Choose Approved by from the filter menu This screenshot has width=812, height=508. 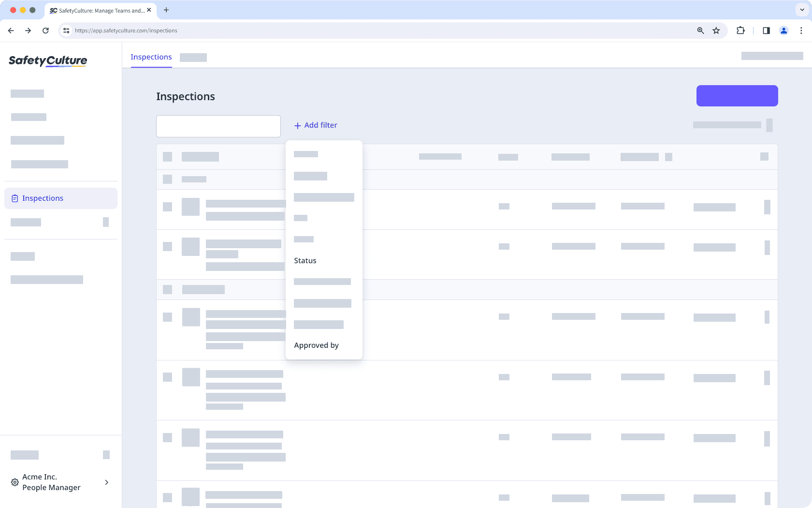click(x=316, y=345)
